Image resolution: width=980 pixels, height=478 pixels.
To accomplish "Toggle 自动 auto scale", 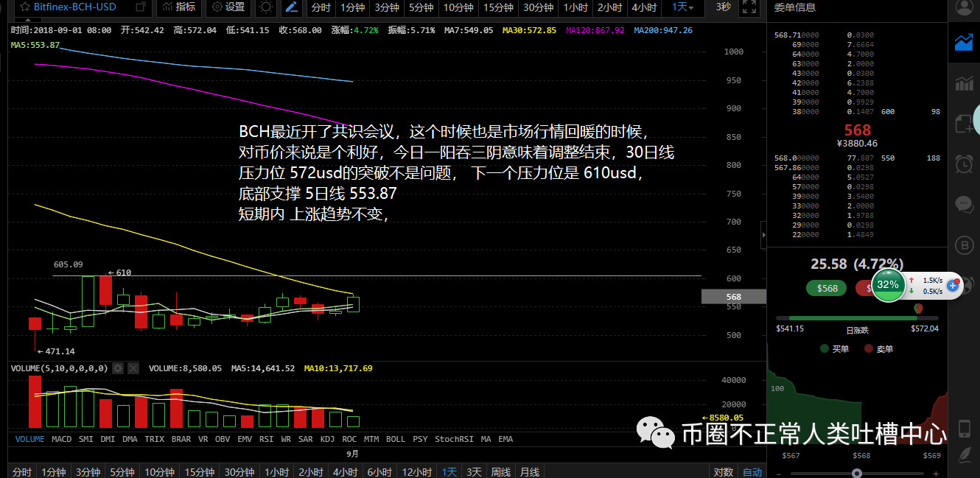I will [752, 472].
